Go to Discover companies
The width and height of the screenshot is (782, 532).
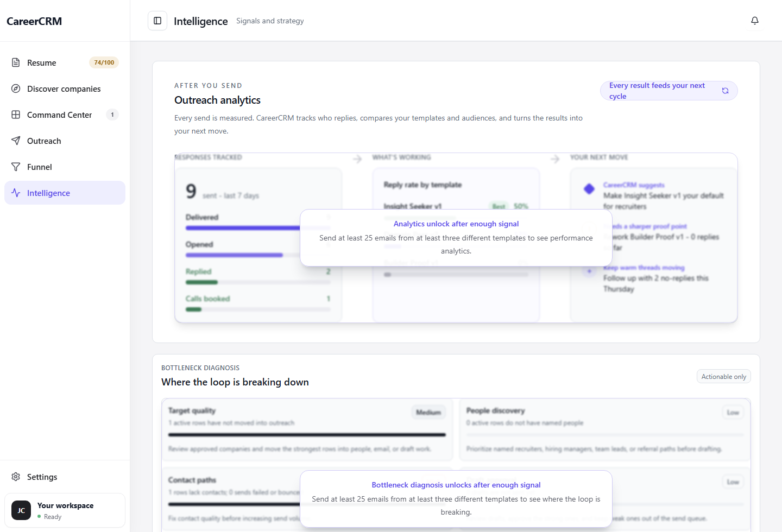tap(65, 88)
